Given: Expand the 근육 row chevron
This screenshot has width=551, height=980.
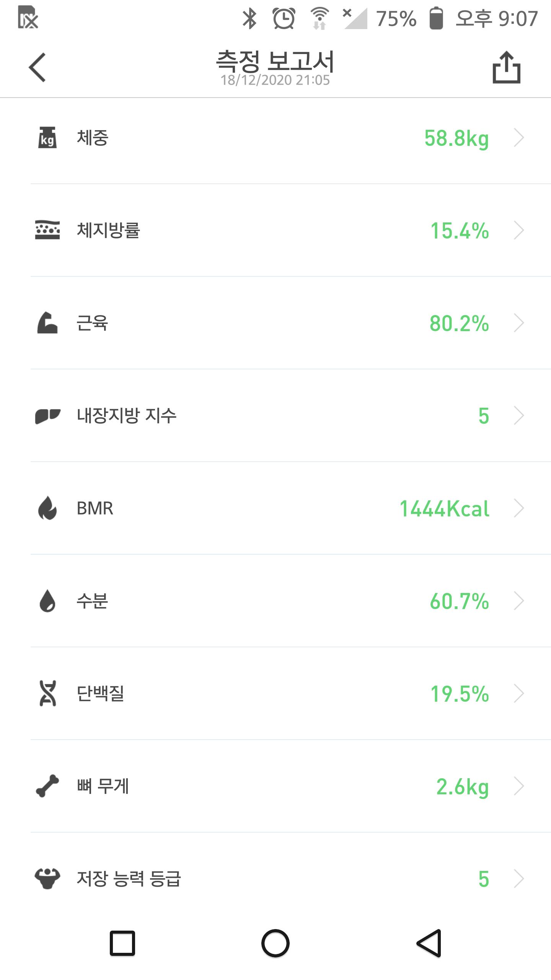Looking at the screenshot, I should 519,323.
